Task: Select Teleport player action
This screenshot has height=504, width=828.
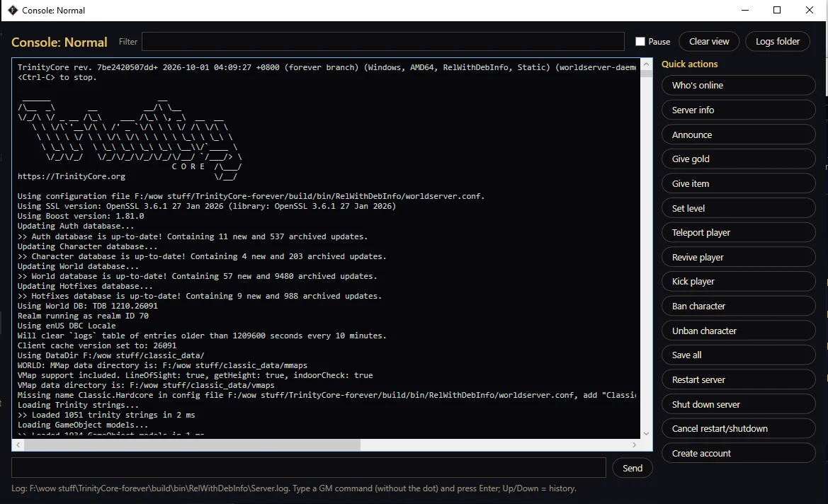Action: (738, 233)
